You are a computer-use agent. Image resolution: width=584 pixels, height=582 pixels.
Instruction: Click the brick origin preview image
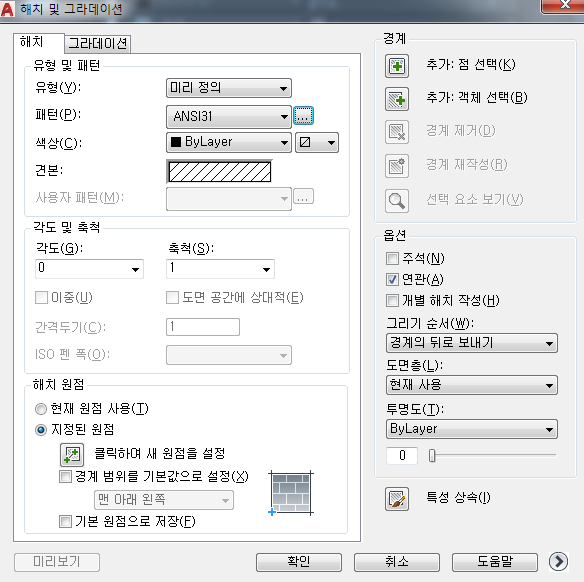pos(291,493)
